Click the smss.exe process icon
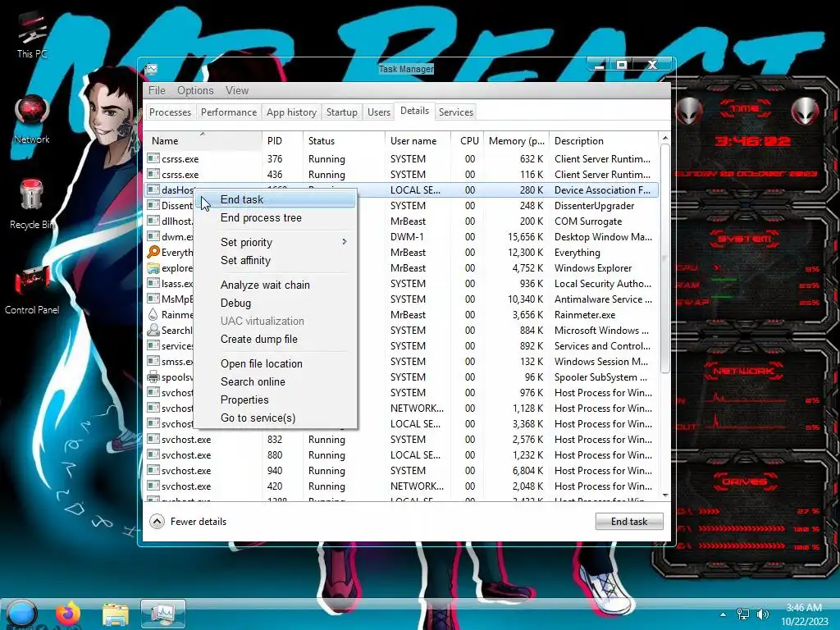This screenshot has height=630, width=840. coord(153,361)
